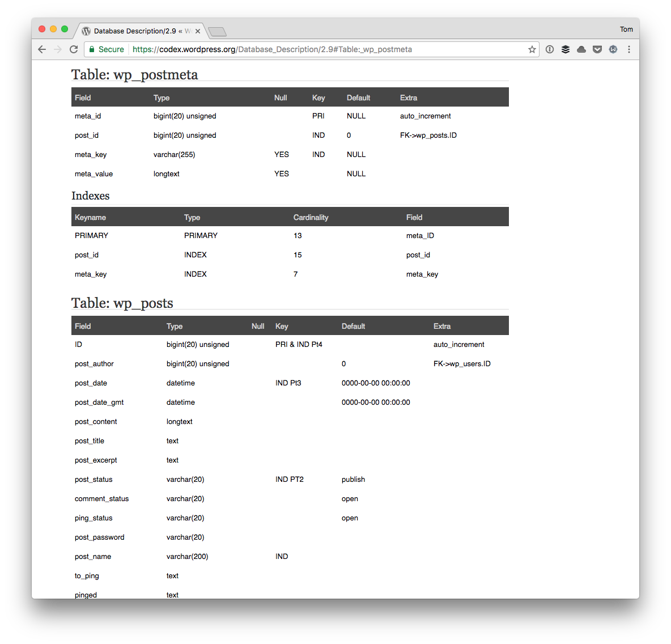Viewport: 671px width, 644px height.
Task: Open the 1Password extension
Action: [x=613, y=49]
